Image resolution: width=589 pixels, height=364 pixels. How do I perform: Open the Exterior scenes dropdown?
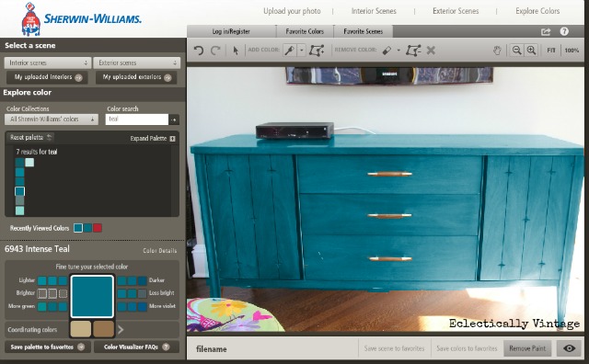137,63
